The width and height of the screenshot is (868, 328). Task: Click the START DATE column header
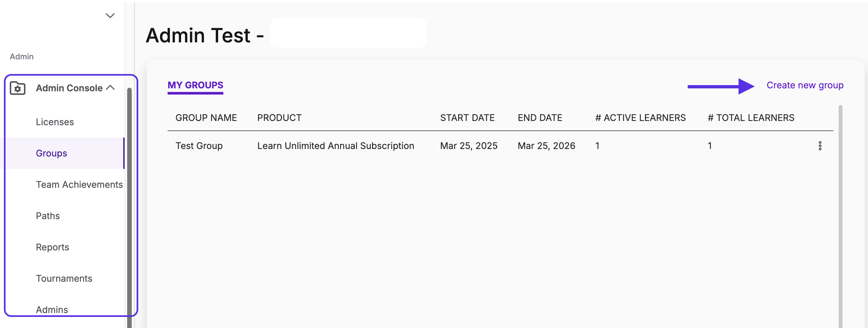pyautogui.click(x=467, y=118)
